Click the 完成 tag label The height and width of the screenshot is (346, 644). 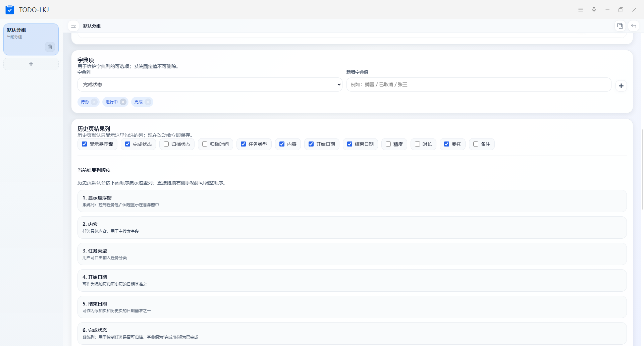(x=139, y=102)
